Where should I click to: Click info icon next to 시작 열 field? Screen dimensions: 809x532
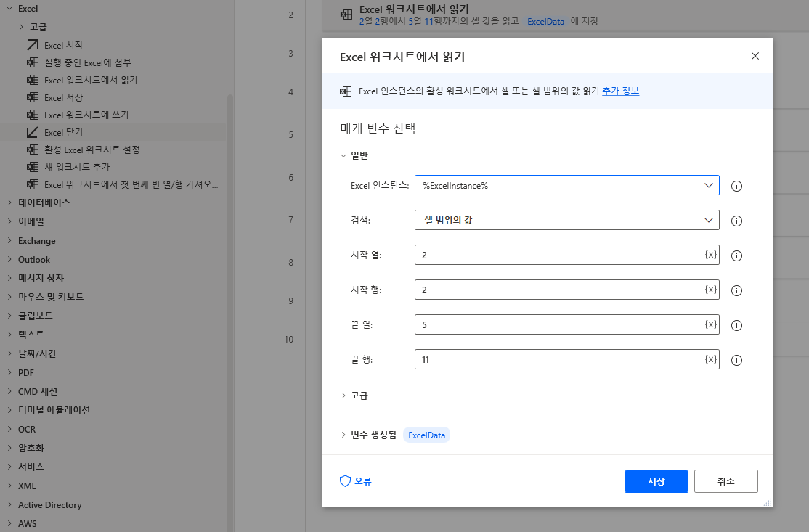[736, 255]
